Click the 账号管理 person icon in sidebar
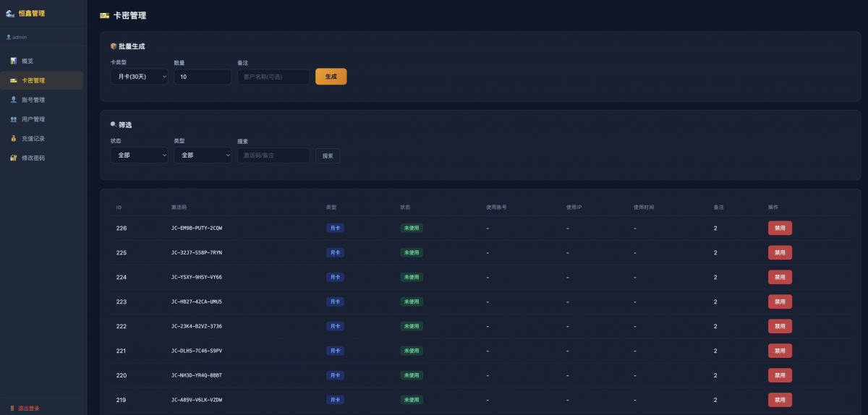The width and height of the screenshot is (868, 415). (x=13, y=100)
